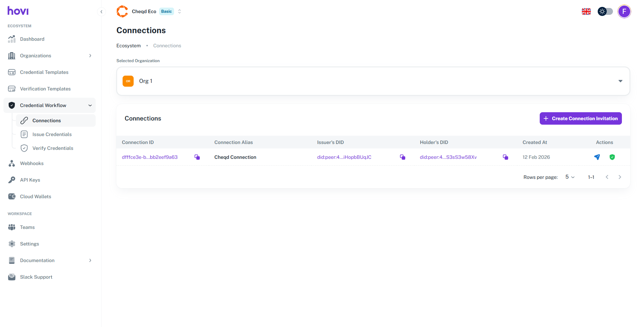The image size is (644, 327).
Task: Collapse sidebar with the arrow button
Action: pos(101,12)
